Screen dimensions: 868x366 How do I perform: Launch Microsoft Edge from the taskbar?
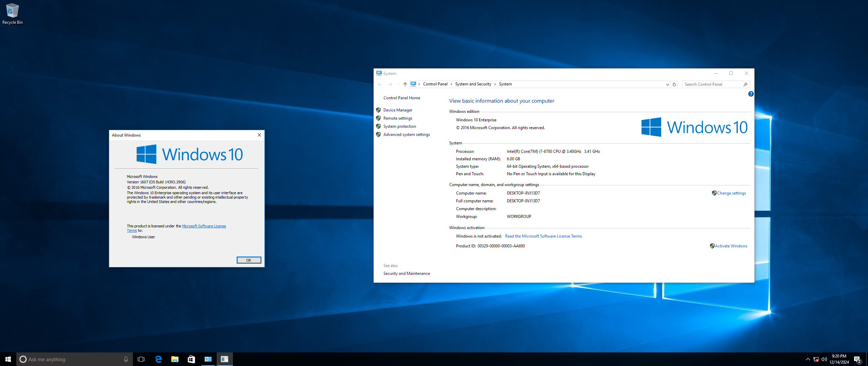click(x=158, y=359)
